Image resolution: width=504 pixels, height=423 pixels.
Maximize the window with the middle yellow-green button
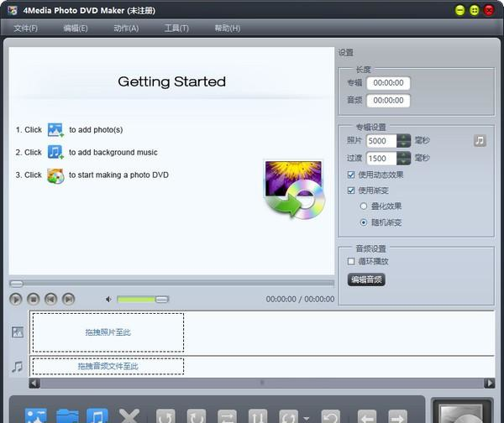click(475, 10)
